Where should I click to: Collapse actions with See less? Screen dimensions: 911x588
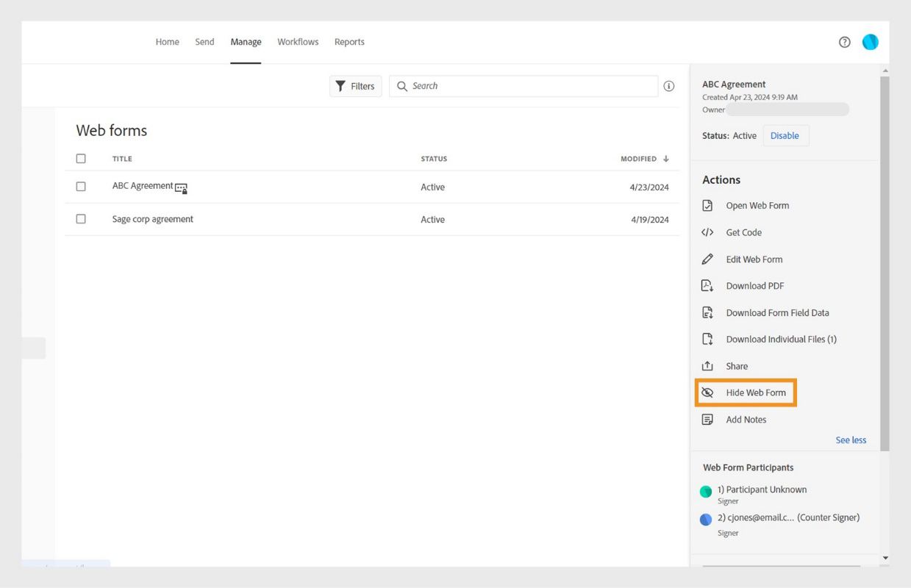851,440
